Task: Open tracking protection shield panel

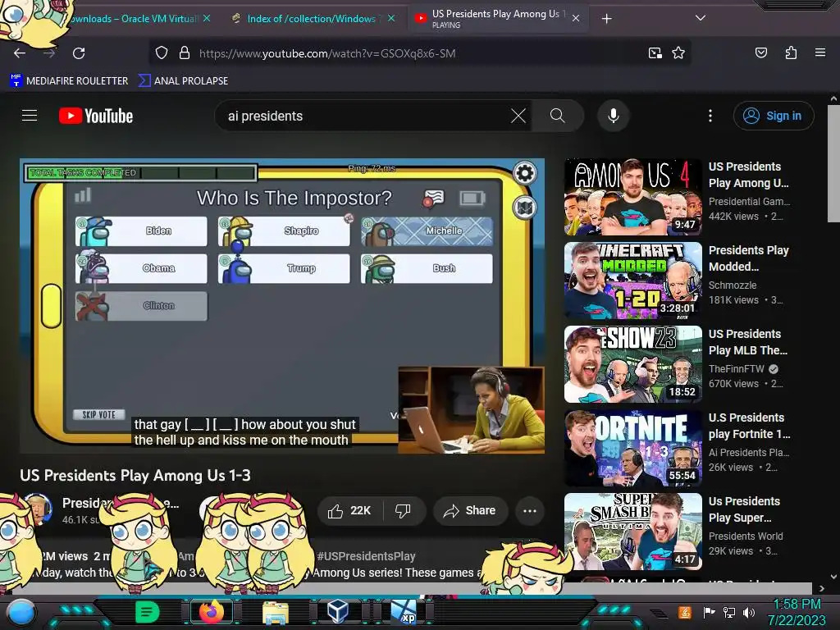Action: (x=162, y=53)
